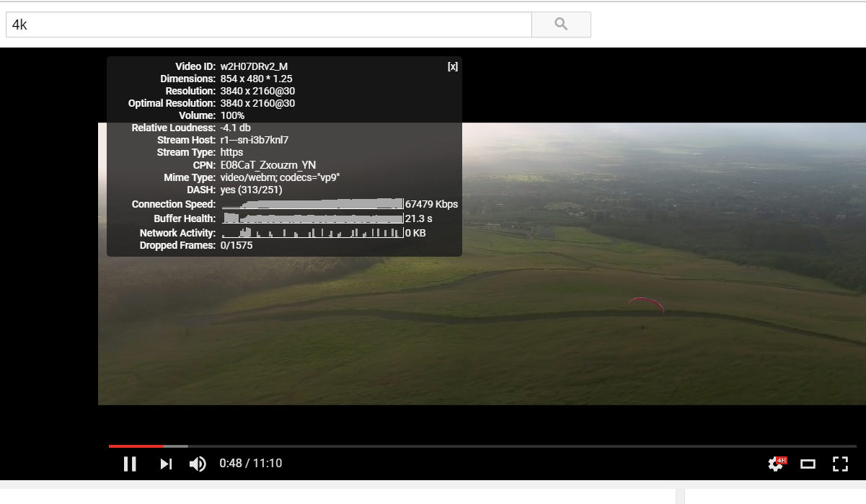Click the Network Activity graph

tap(312, 233)
